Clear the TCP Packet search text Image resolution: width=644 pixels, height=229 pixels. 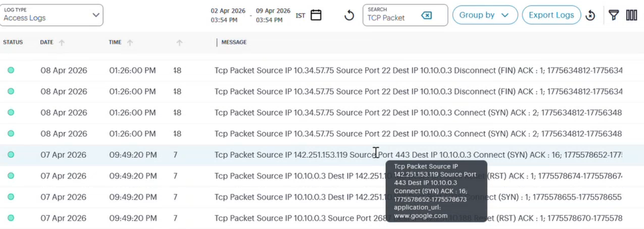click(426, 16)
